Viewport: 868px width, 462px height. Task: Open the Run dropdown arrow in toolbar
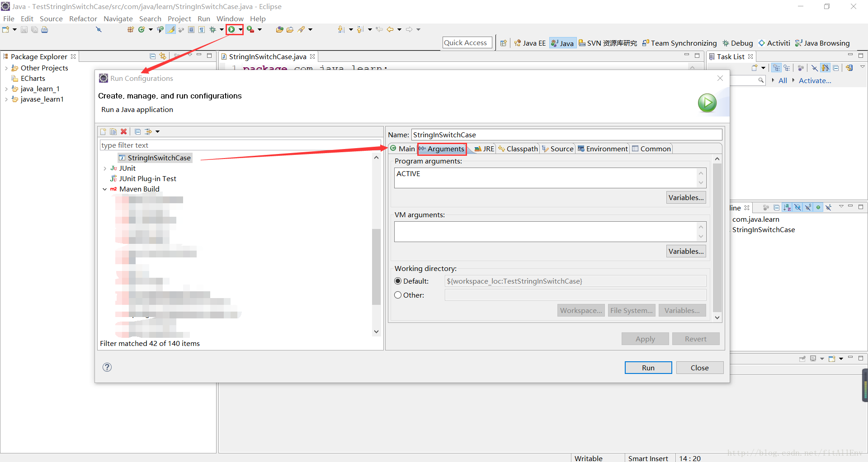pos(241,30)
